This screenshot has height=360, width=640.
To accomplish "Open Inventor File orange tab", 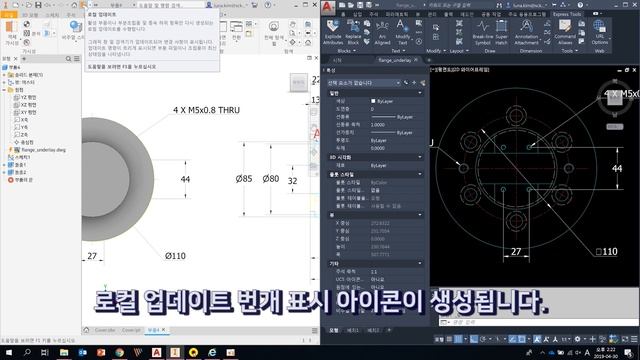I will click(9, 15).
